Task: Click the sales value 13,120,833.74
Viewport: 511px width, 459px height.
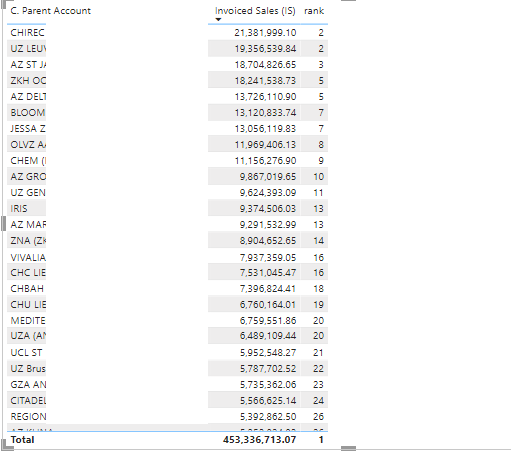Action: coord(265,113)
